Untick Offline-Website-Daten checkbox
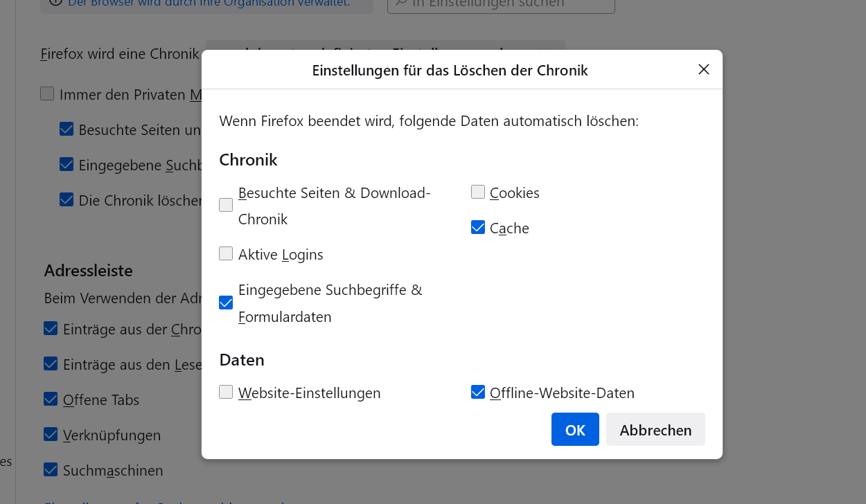Screen dimensions: 866x504 [x=478, y=392]
